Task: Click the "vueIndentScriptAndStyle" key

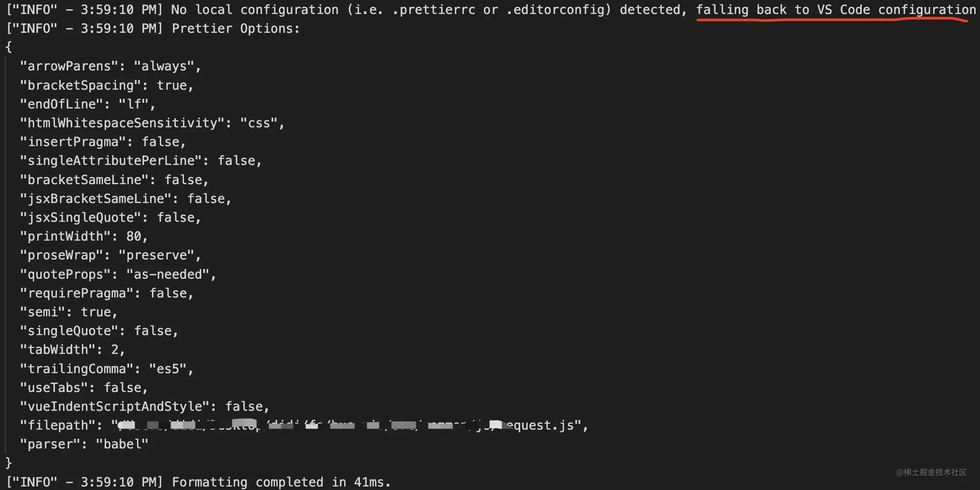Action: [x=115, y=406]
